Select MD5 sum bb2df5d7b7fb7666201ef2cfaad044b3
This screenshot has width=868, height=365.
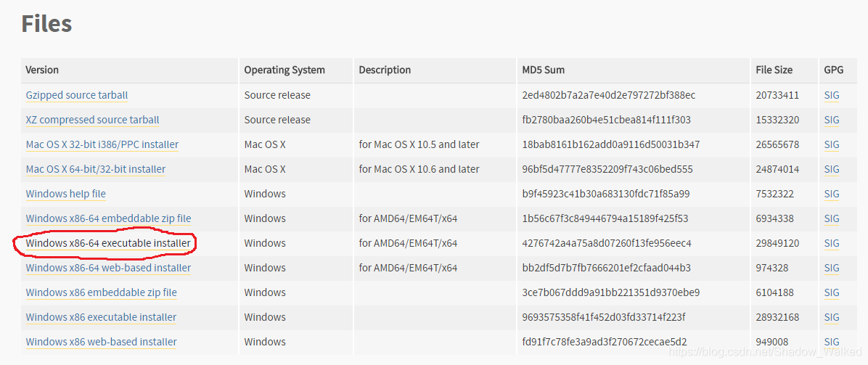point(606,268)
